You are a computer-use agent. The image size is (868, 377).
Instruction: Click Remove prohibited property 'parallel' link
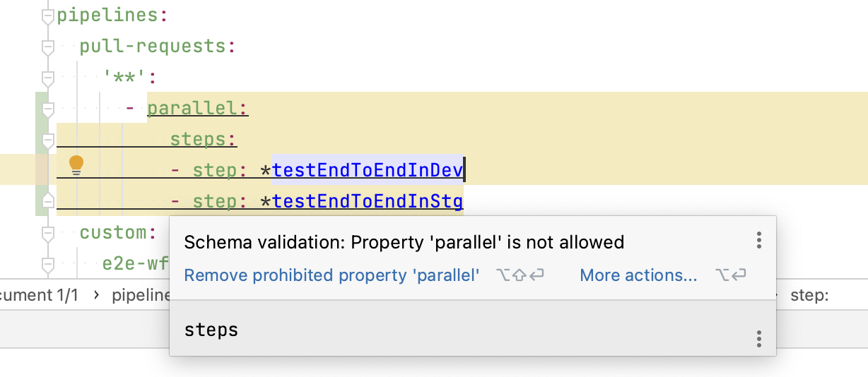coord(332,275)
